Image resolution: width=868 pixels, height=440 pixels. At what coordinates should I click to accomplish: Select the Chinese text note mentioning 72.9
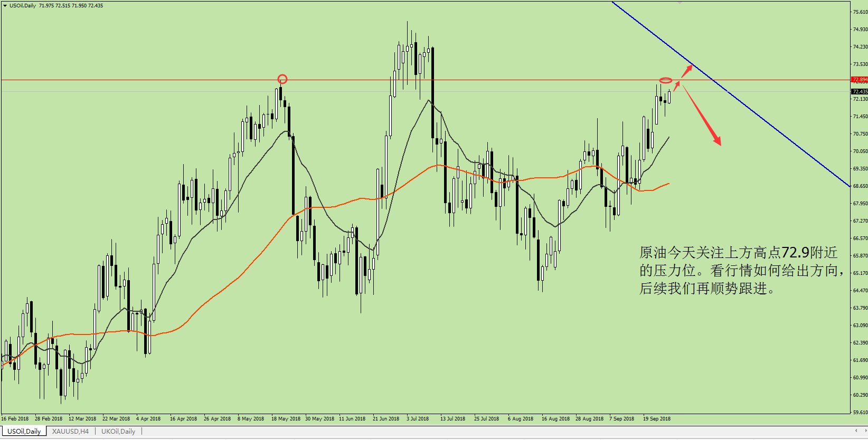741,271
